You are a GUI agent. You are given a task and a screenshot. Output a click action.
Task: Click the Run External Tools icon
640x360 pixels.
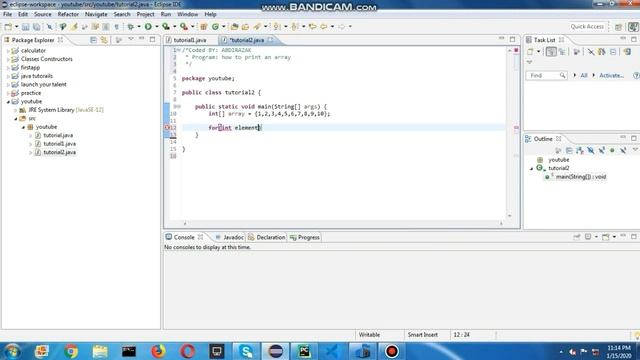pyautogui.click(x=184, y=27)
